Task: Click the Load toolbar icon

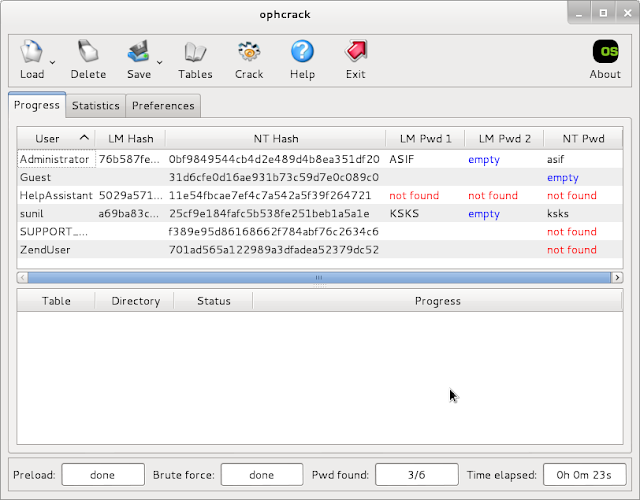Action: (x=31, y=52)
